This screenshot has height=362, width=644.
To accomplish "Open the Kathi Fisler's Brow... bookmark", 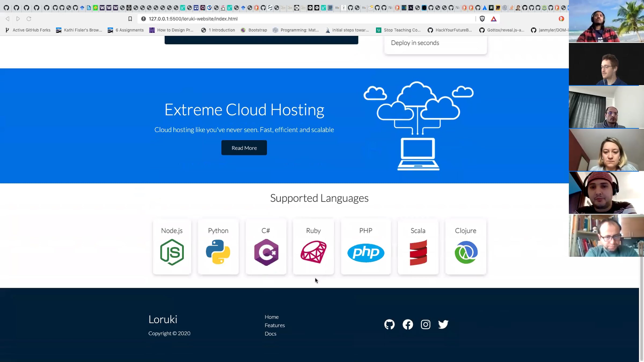I will coord(79,30).
